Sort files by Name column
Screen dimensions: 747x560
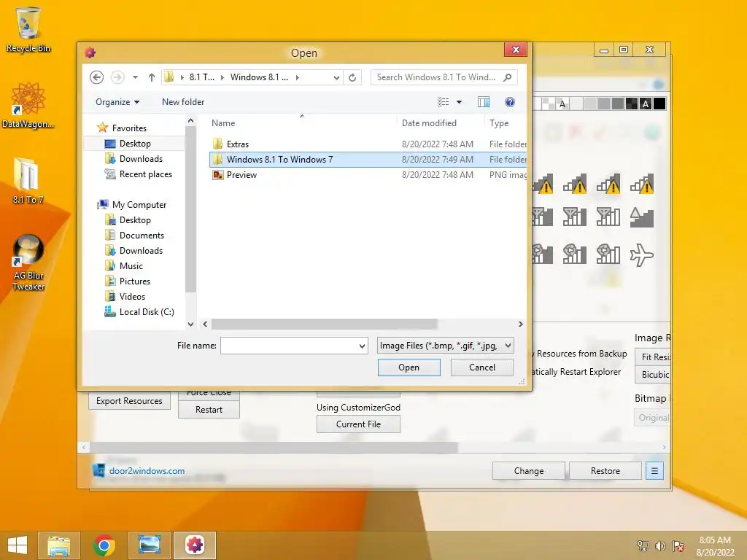223,122
